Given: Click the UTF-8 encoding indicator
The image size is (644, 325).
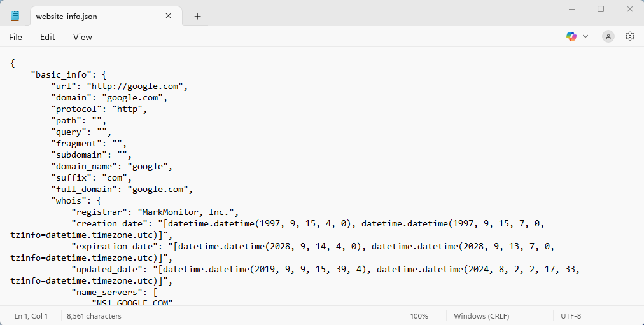Looking at the screenshot, I should tap(570, 316).
